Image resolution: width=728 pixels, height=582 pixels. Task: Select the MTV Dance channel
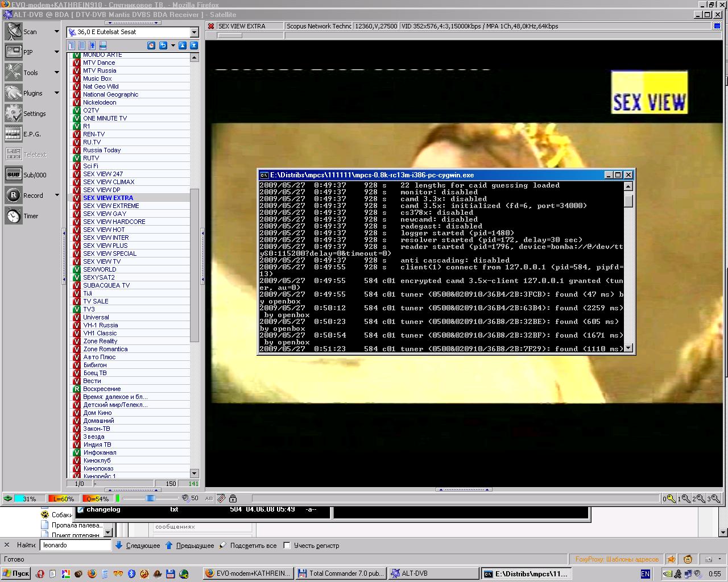point(99,63)
